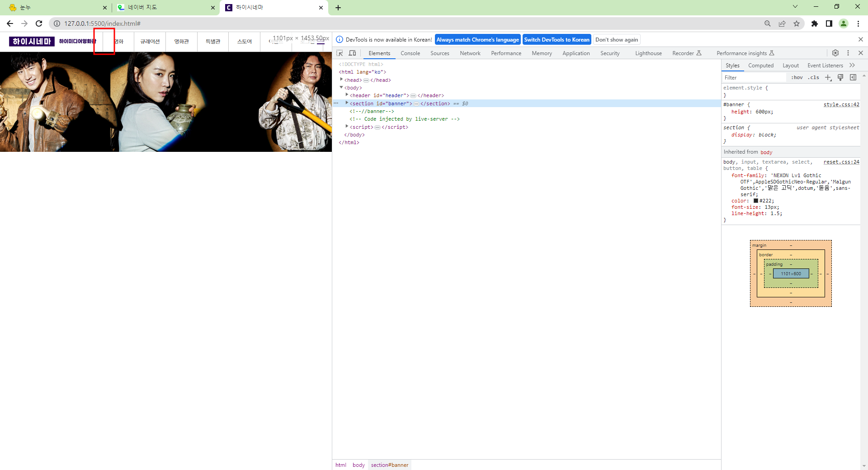Add new style rule plus icon

[x=828, y=77]
